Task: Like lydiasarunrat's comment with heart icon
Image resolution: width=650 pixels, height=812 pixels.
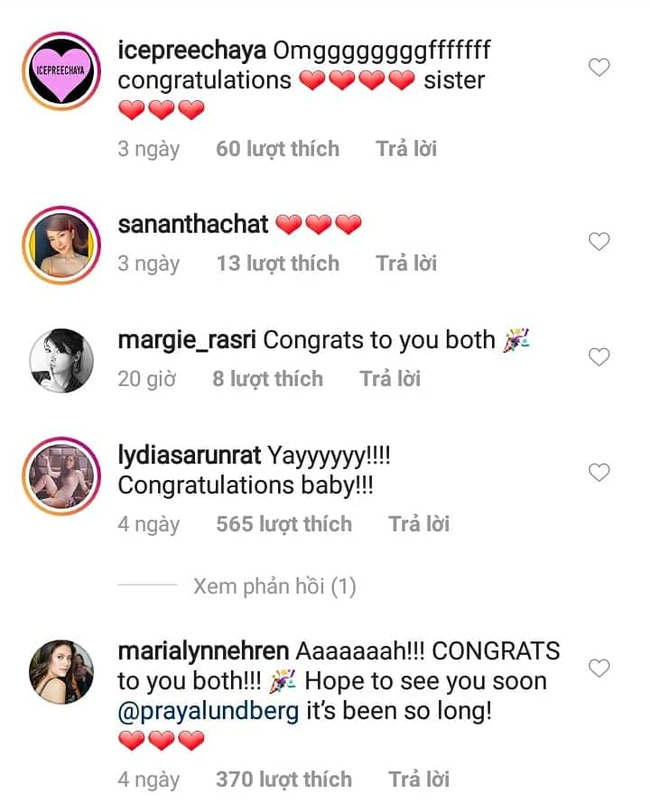Action: pos(599,472)
